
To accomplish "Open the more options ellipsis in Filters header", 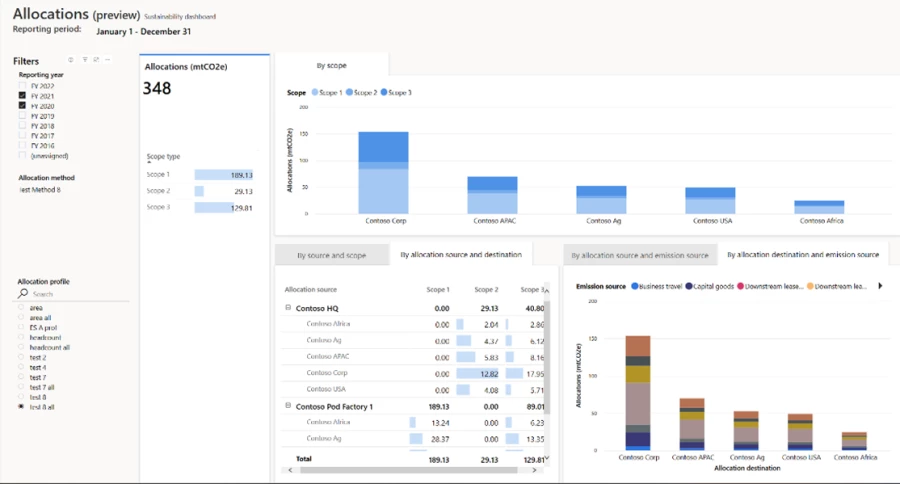I will (108, 60).
